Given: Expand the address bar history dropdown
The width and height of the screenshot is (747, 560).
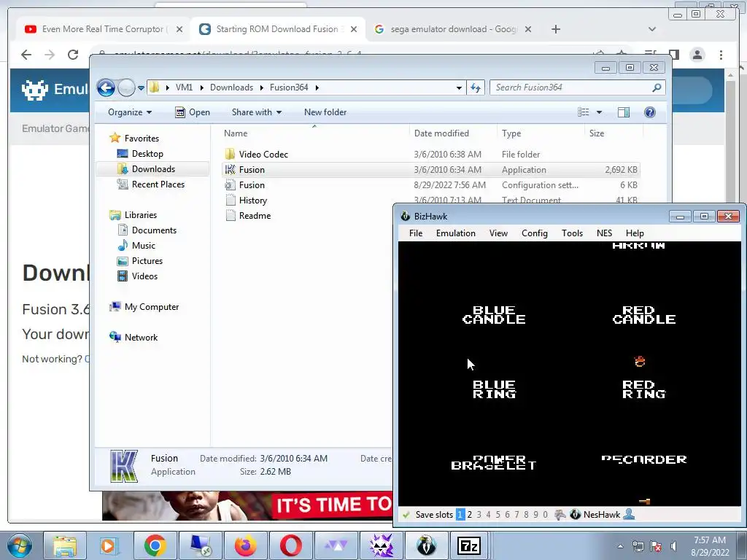Looking at the screenshot, I should point(459,87).
